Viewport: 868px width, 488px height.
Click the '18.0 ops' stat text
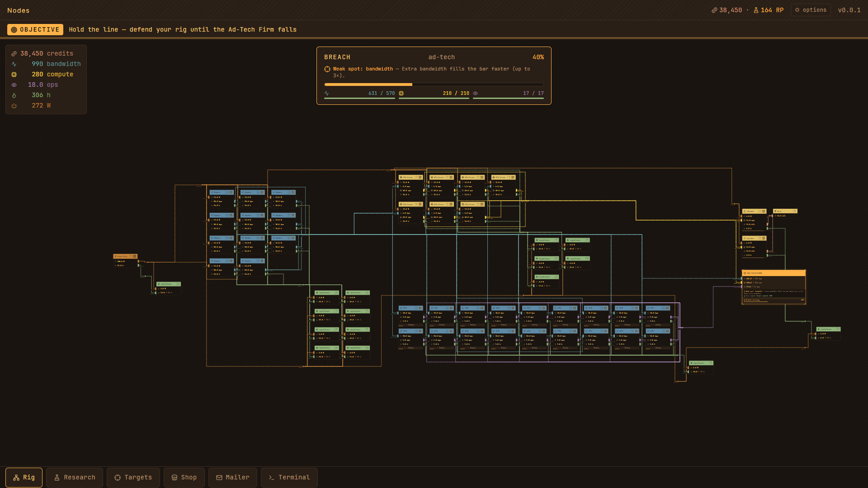43,85
